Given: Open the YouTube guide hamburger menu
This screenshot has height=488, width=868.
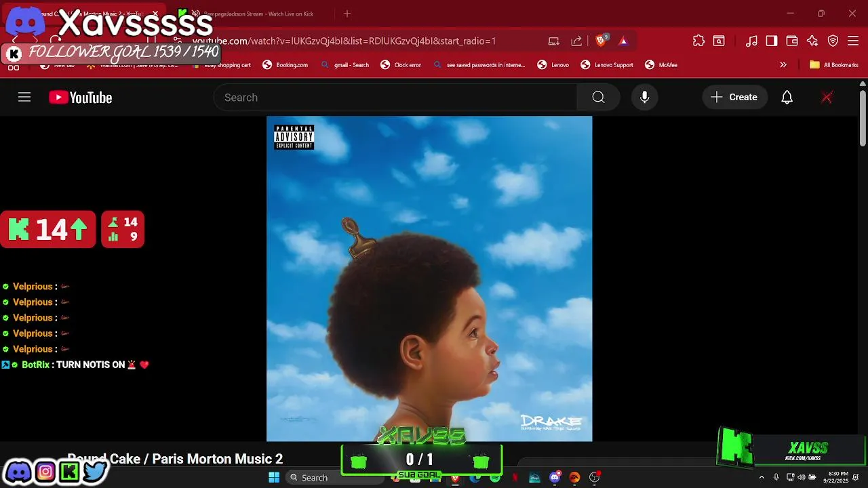Looking at the screenshot, I should click(x=24, y=98).
